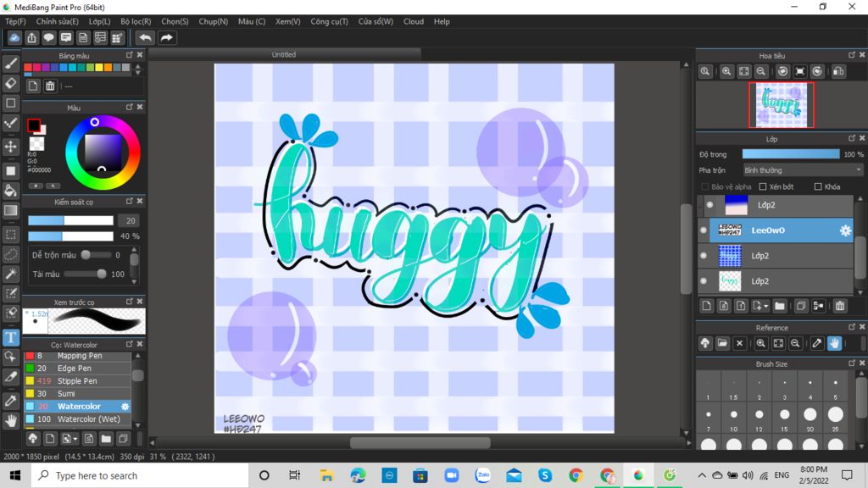Open the Cloud menu
The height and width of the screenshot is (488, 868).
point(414,21)
